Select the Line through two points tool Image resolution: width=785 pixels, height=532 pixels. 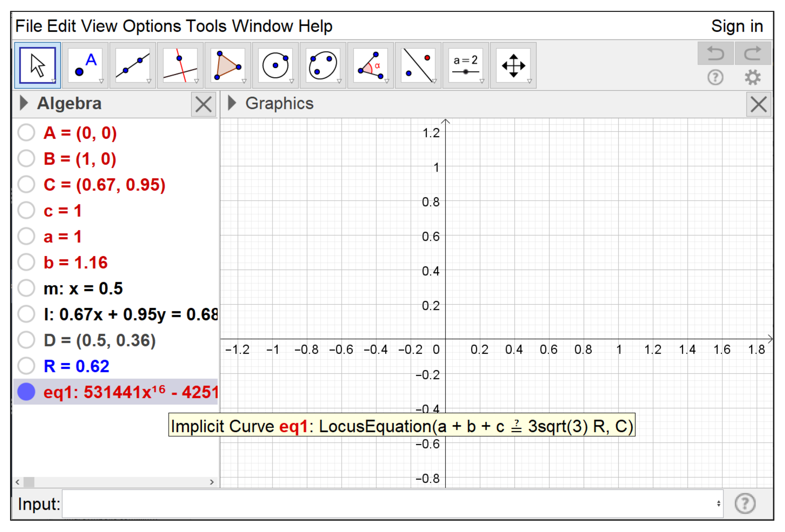pyautogui.click(x=133, y=65)
